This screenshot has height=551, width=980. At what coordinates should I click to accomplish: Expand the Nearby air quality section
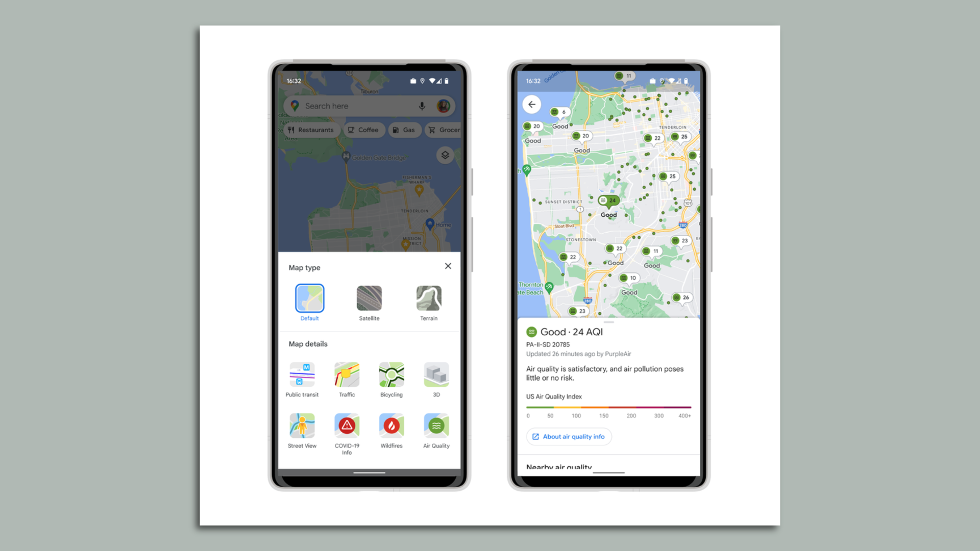click(x=558, y=466)
